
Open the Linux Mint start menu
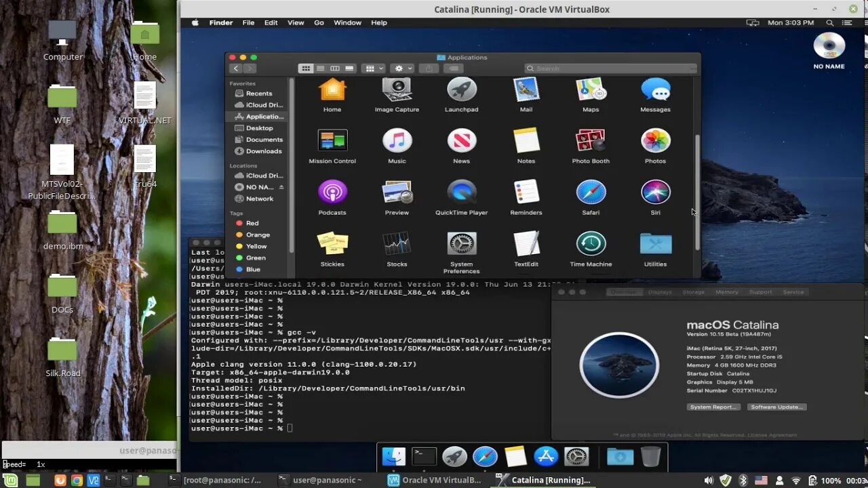point(12,480)
